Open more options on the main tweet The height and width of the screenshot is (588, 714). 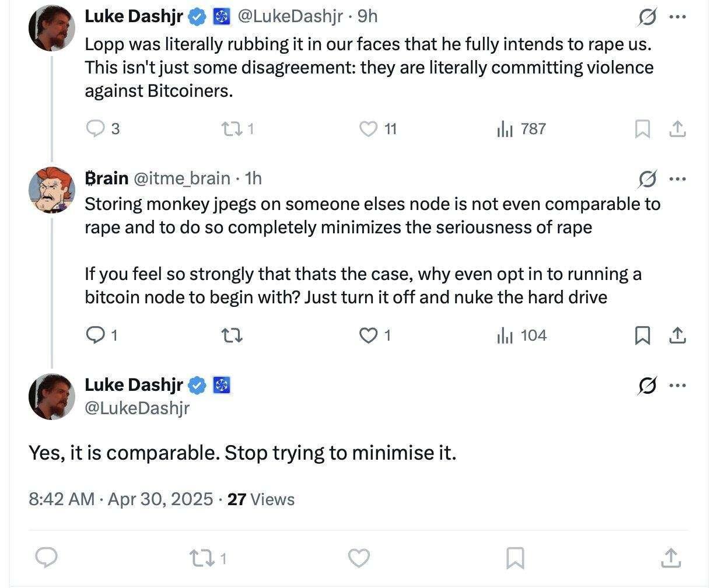[x=677, y=385]
